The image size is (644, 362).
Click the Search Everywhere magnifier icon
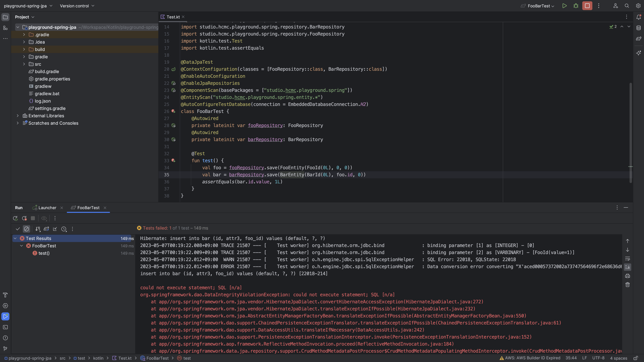627,6
